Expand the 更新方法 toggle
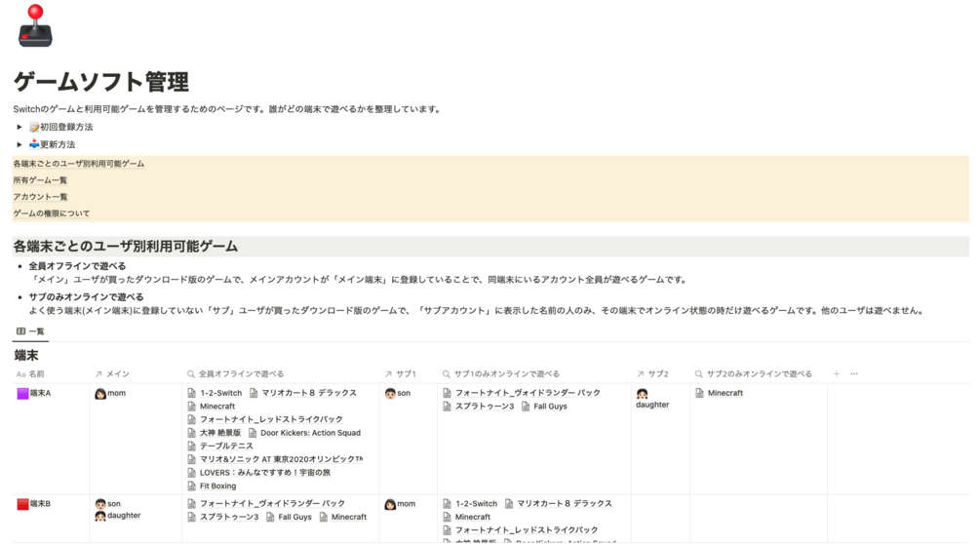 (x=20, y=144)
